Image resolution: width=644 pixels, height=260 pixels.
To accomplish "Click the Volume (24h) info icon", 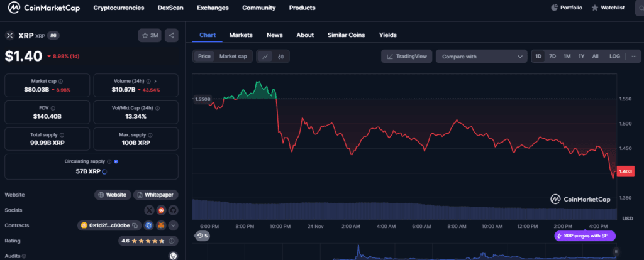I will click(x=148, y=81).
